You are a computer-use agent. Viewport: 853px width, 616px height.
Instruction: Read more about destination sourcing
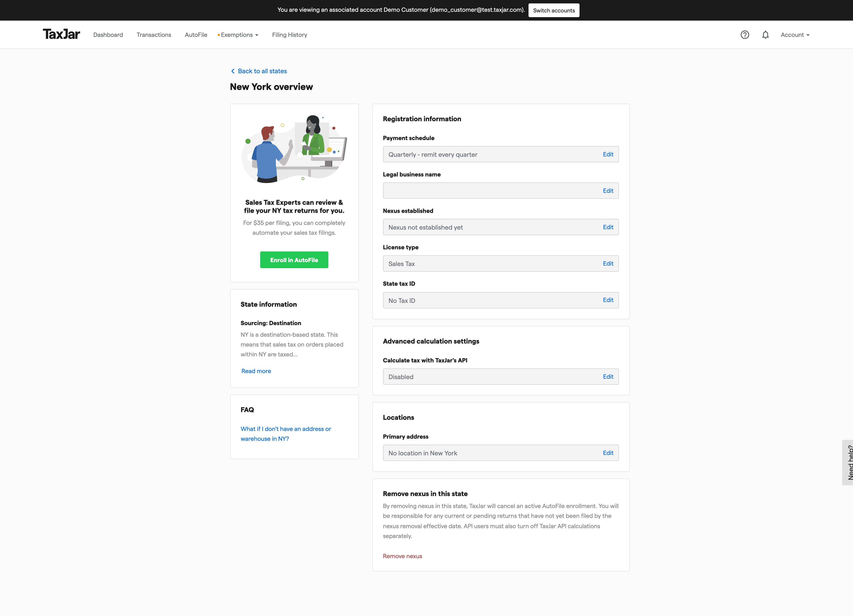256,371
